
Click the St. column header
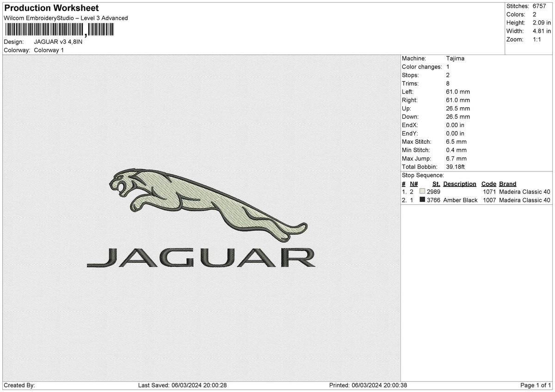[436, 184]
